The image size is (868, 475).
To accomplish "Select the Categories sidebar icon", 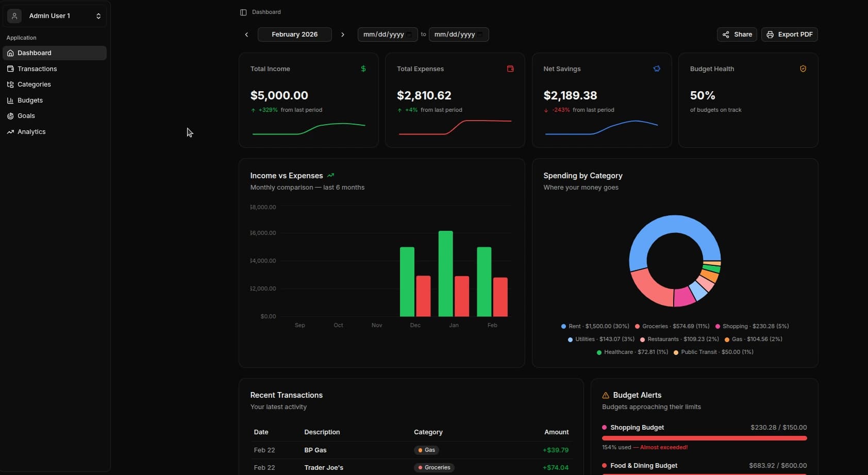I will [10, 84].
